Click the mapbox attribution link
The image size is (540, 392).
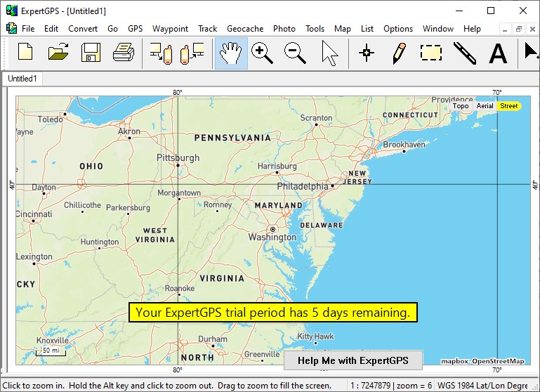point(454,361)
